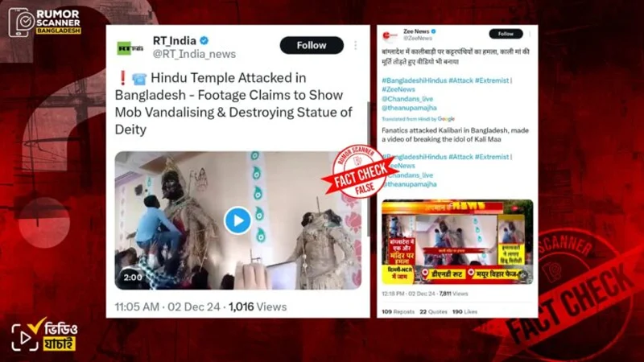Open the @RT_India_news handle
Screen dimensions: 644x362
[194, 54]
